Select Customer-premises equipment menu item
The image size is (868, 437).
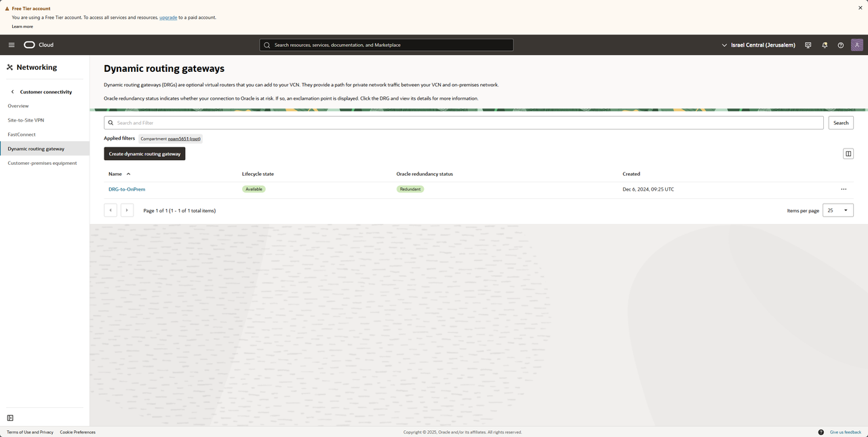[42, 163]
